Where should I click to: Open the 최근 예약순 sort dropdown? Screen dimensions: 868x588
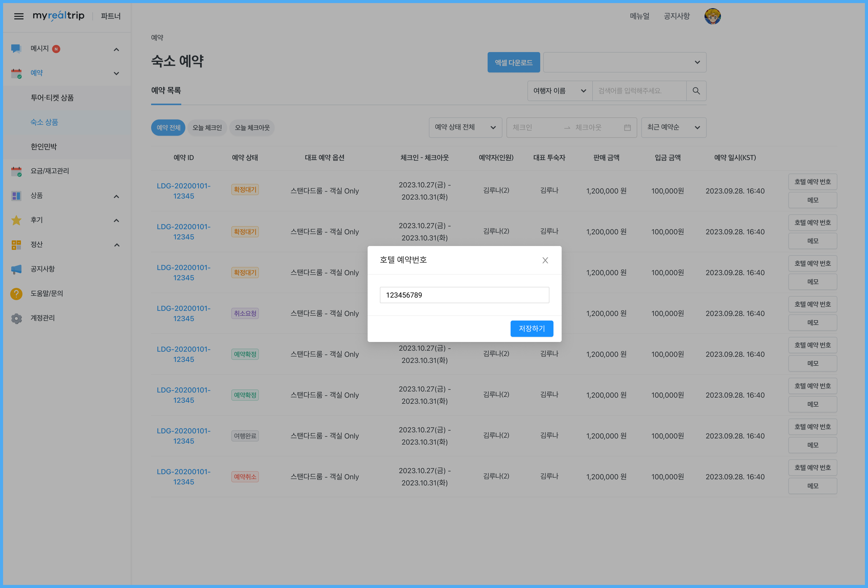tap(673, 128)
